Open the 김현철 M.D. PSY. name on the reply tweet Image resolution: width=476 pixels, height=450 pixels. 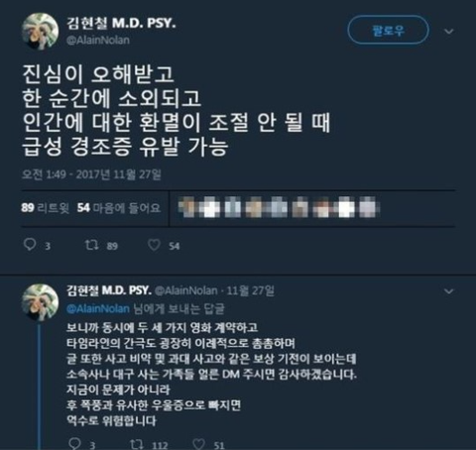click(x=109, y=290)
